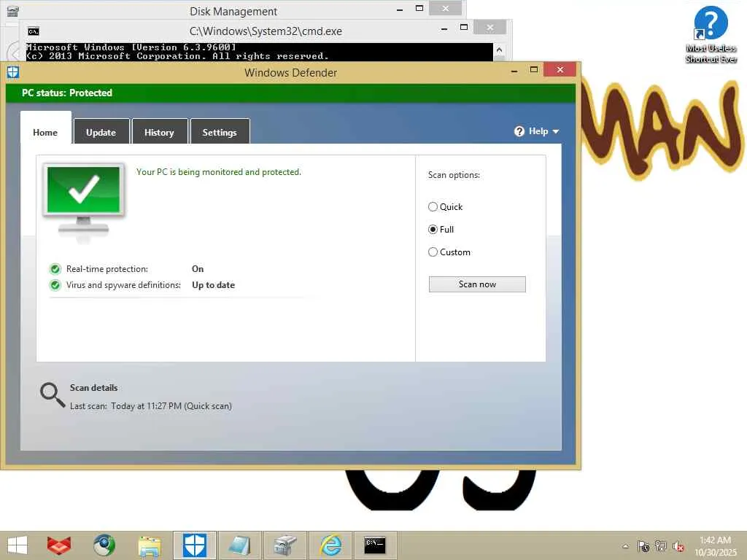Click the Real-time protection green check icon
Viewport: 747px width, 560px height.
click(x=55, y=269)
